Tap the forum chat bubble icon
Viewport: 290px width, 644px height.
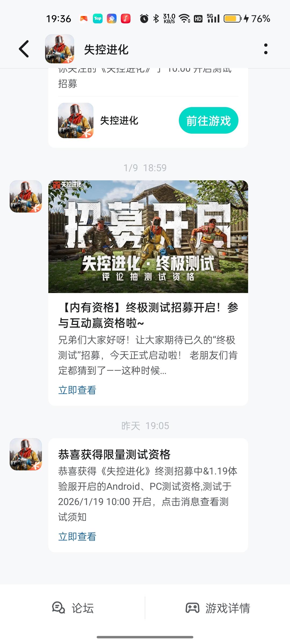(x=59, y=608)
